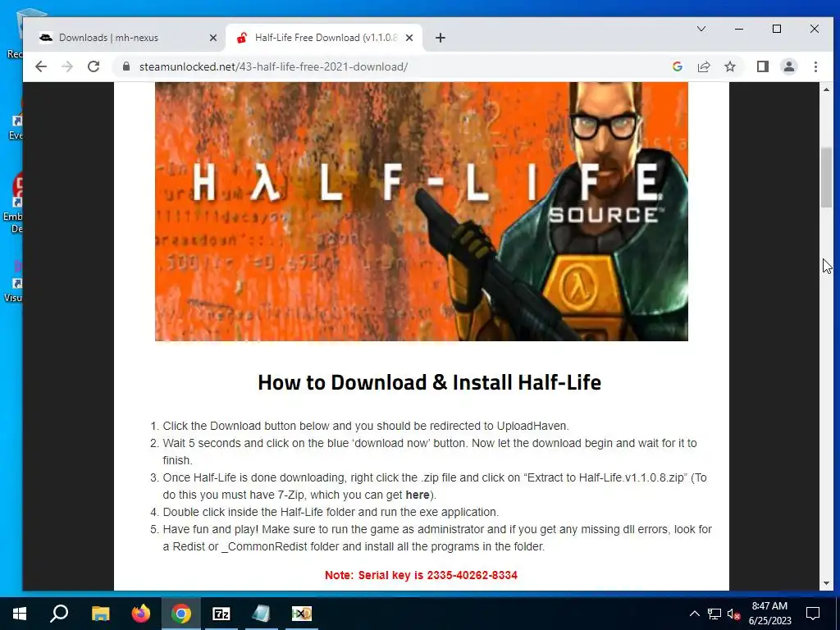Select the Half-Life Free Download tab

[326, 38]
